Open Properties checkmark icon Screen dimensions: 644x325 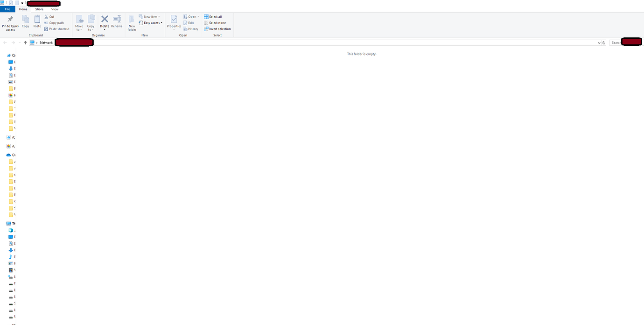point(174,19)
